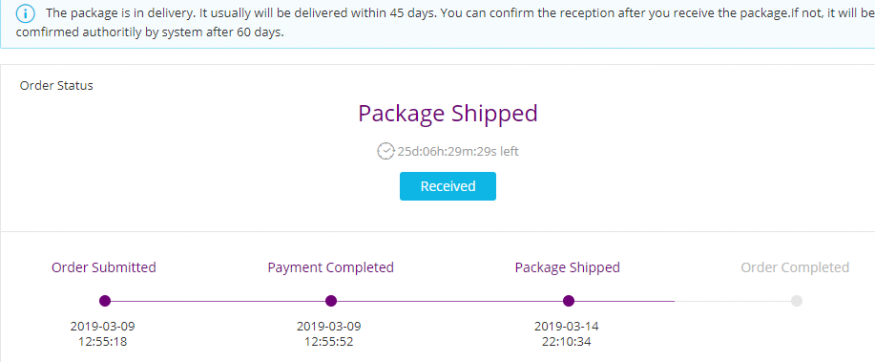Screen dimensions: 875x362
Task: Click the 2019-03-09 12:55:18 submission timestamp
Action: [103, 334]
